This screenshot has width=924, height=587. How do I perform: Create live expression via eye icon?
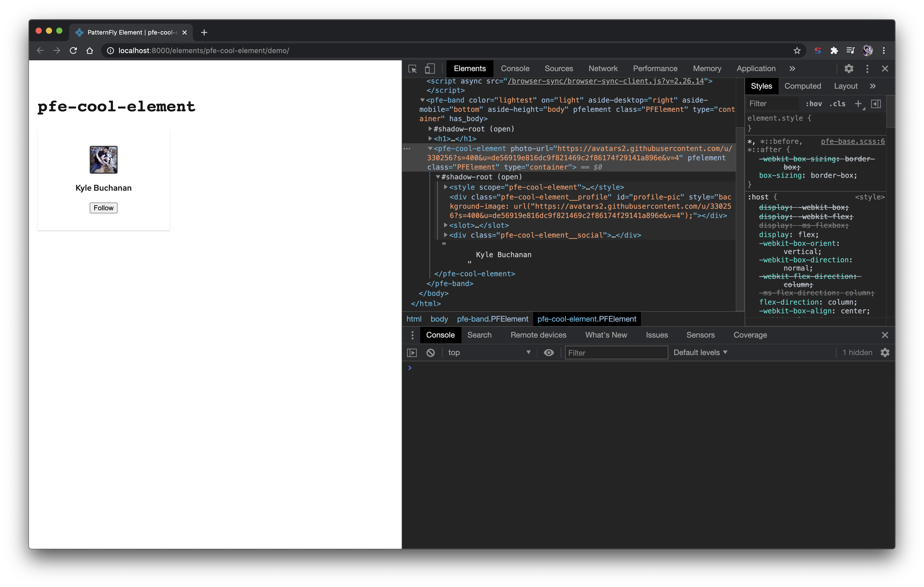click(549, 352)
